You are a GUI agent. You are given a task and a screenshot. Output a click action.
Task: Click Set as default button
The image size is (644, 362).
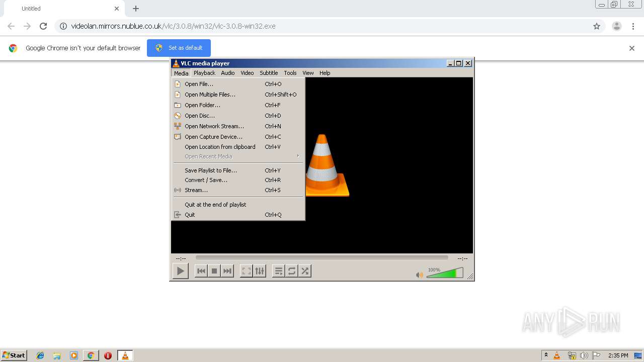pyautogui.click(x=179, y=48)
